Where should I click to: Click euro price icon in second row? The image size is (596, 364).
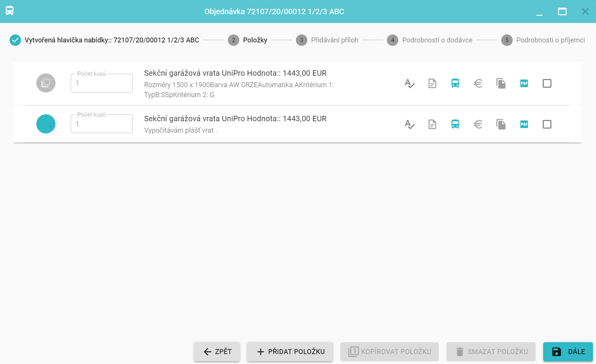click(x=478, y=124)
